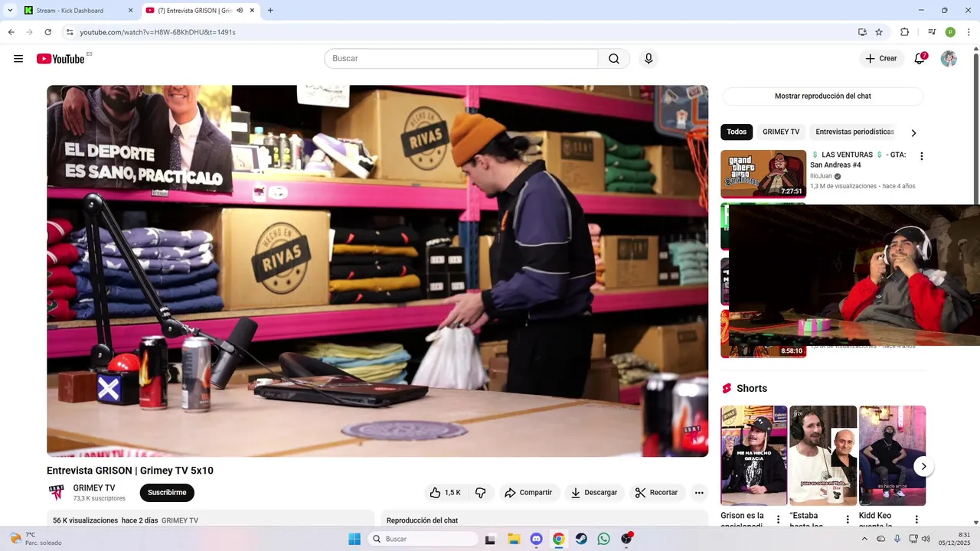Open Discord from the taskbar
980x551 pixels.
[536, 539]
